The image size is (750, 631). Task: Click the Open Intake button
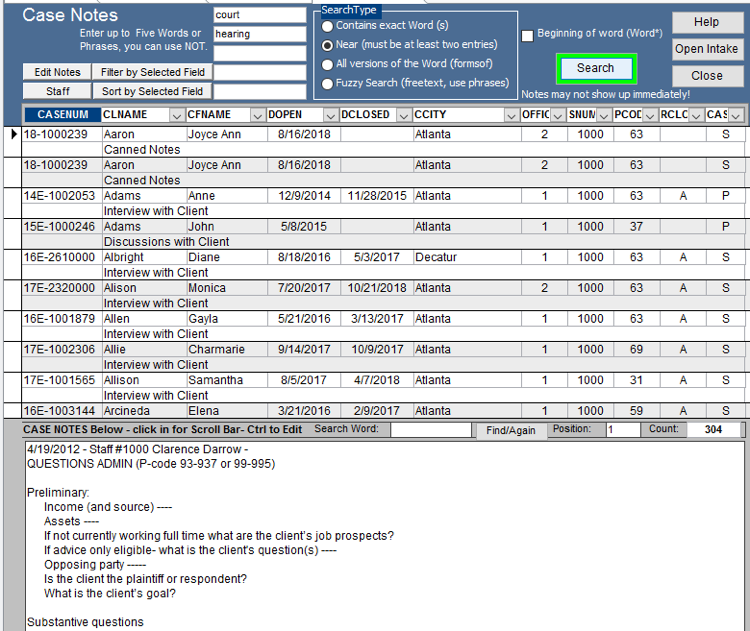(706, 49)
